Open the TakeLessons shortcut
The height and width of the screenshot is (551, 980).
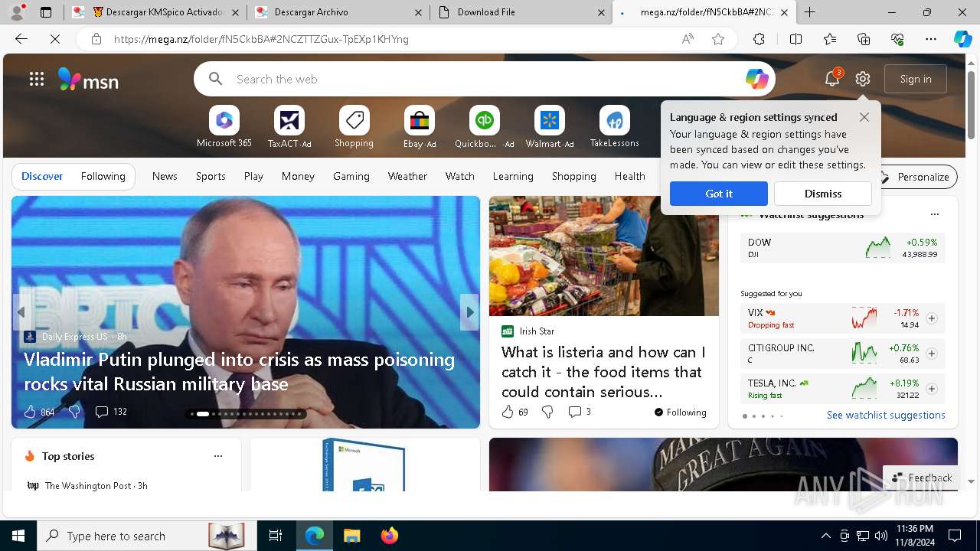[x=615, y=127]
